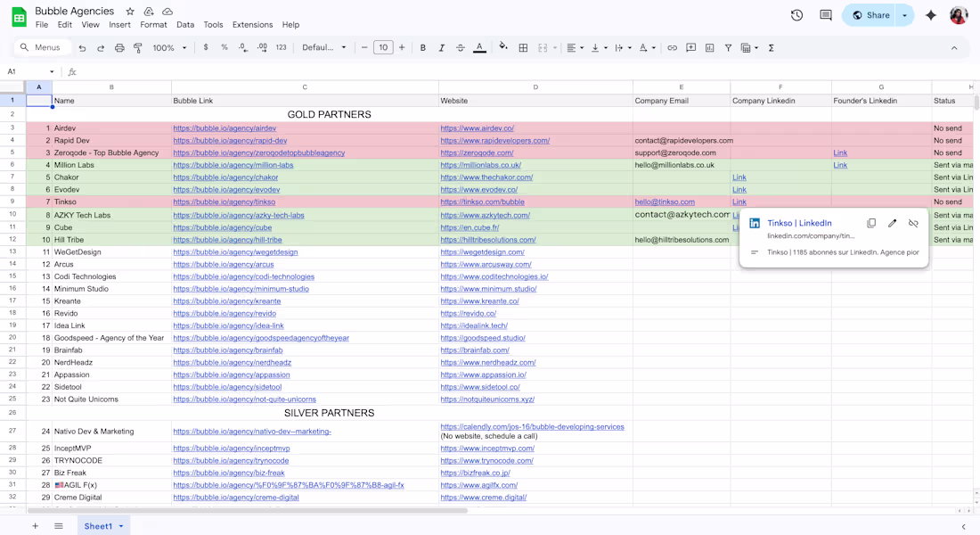Open the number format 123 menu
The image size is (980, 535).
pos(282,47)
